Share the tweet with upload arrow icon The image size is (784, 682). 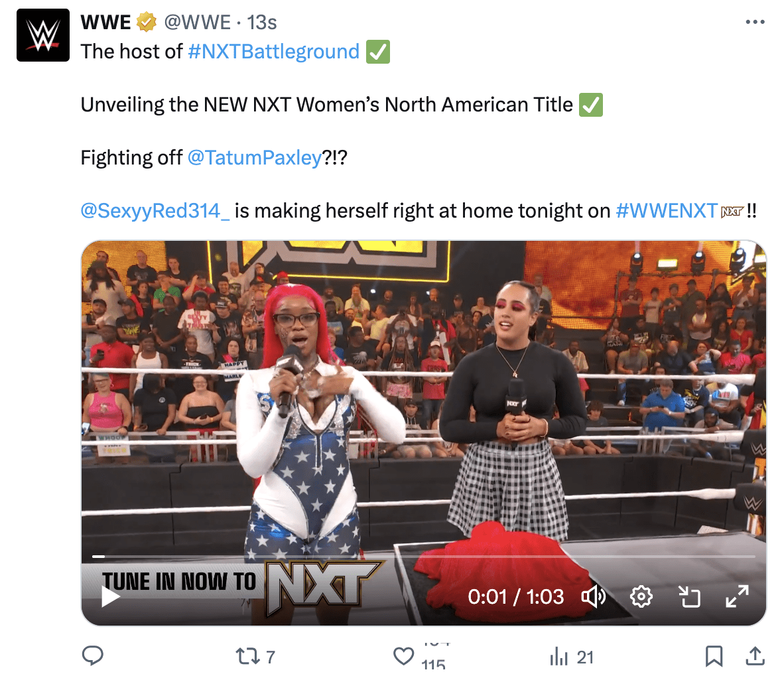point(755,656)
